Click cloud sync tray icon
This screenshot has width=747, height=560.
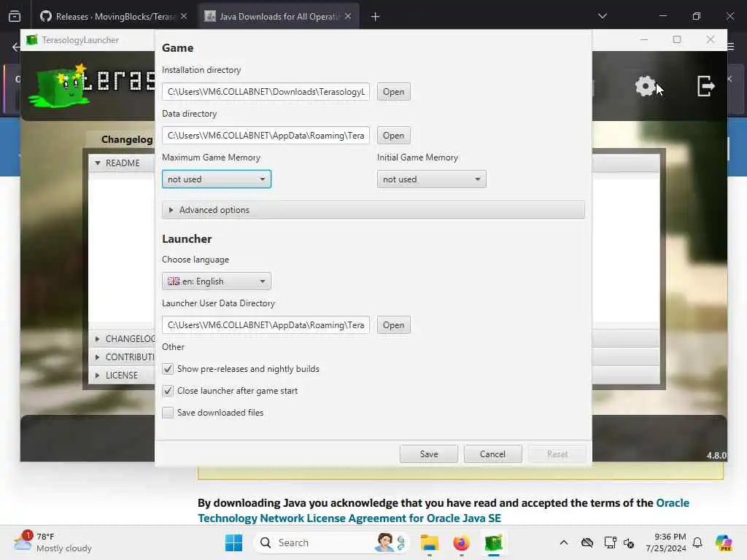pos(587,542)
